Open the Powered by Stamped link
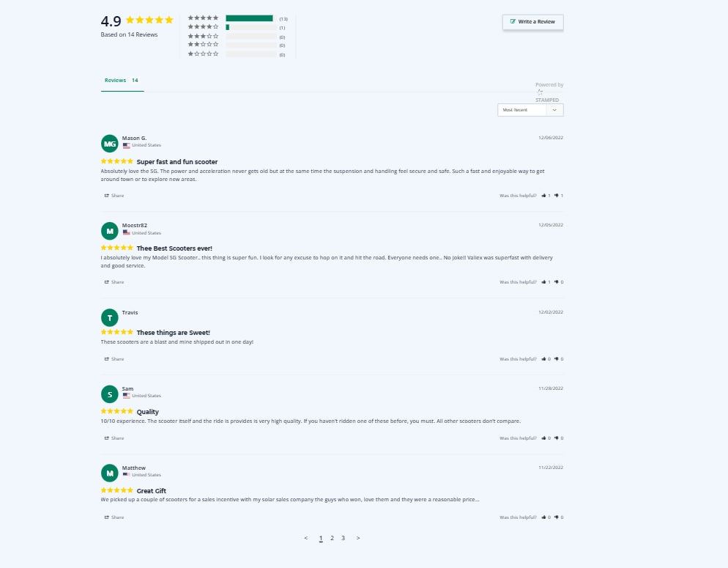This screenshot has height=568, width=728. tap(549, 92)
